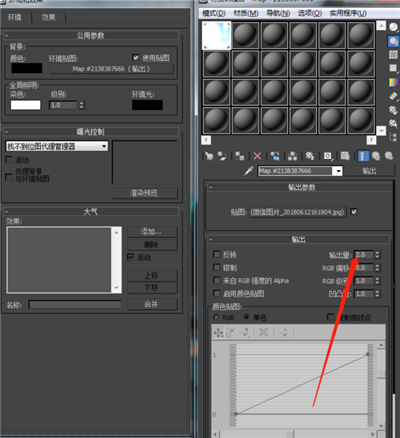Click Get Material icon in material toolbar
Viewport: 400px width, 438px height.
209,156
